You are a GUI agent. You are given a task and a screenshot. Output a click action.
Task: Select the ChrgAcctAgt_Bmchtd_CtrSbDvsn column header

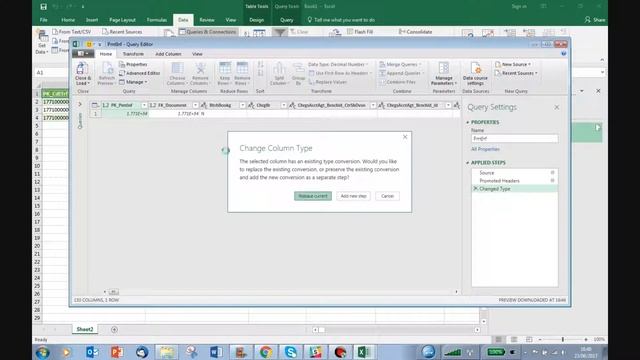pyautogui.click(x=332, y=105)
